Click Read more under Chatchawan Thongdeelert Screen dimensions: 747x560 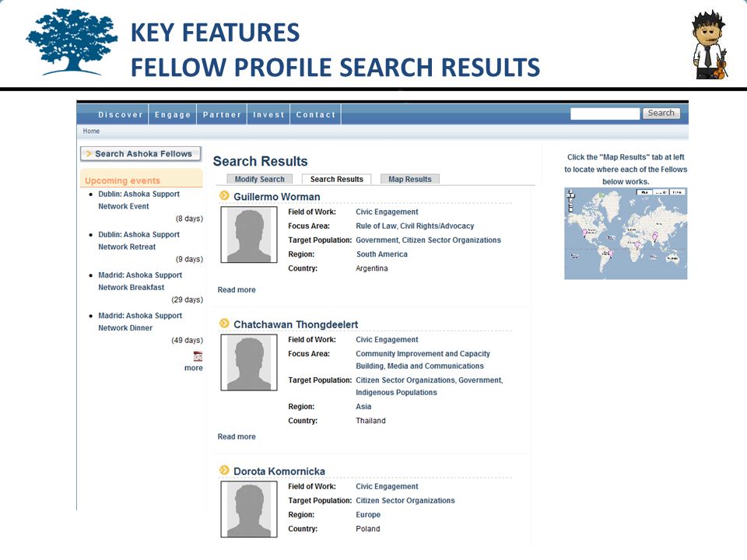[x=237, y=436]
